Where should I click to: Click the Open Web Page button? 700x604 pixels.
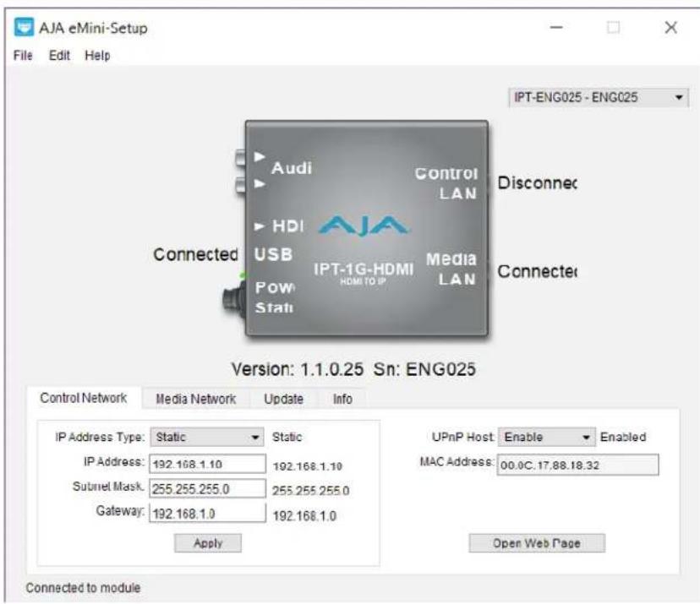point(537,543)
